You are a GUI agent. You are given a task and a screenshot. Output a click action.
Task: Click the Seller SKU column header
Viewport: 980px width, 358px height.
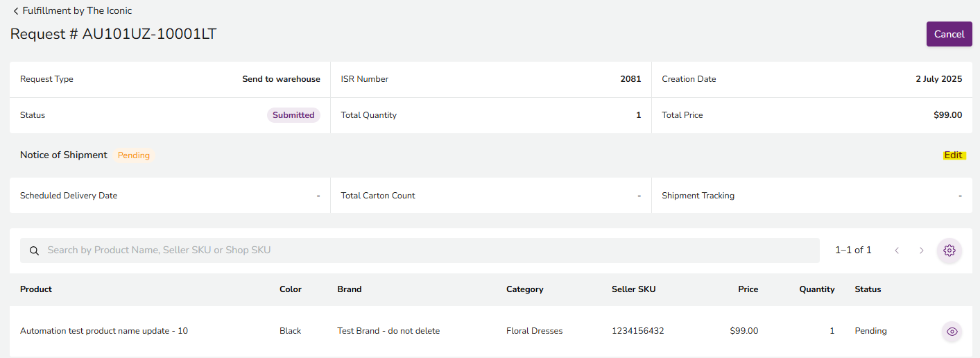point(633,289)
